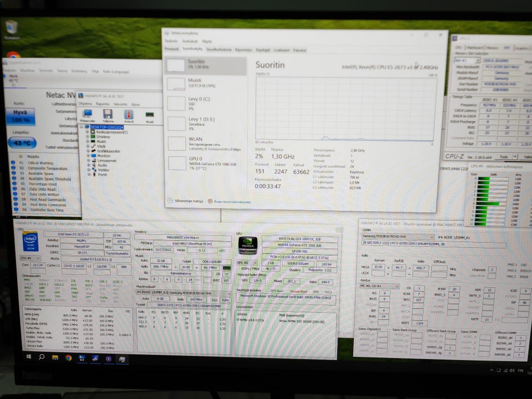The image size is (532, 399).
Task: Expand Emolevy tree node
Action: 88,136
